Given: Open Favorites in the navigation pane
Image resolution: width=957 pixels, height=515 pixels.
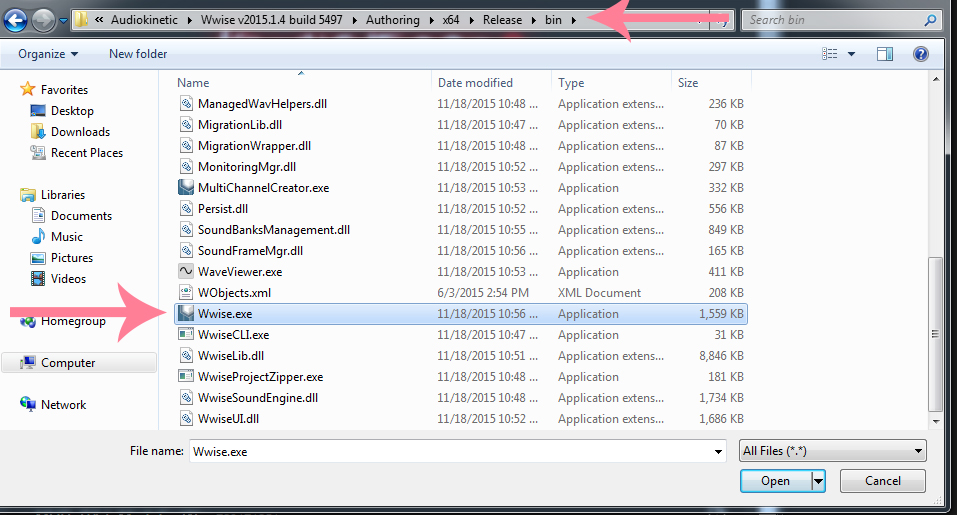Looking at the screenshot, I should pyautogui.click(x=64, y=90).
